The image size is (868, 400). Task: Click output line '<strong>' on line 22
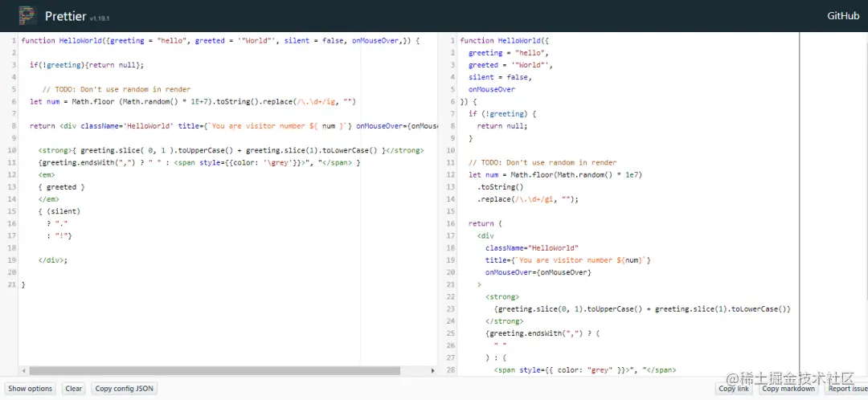(502, 296)
